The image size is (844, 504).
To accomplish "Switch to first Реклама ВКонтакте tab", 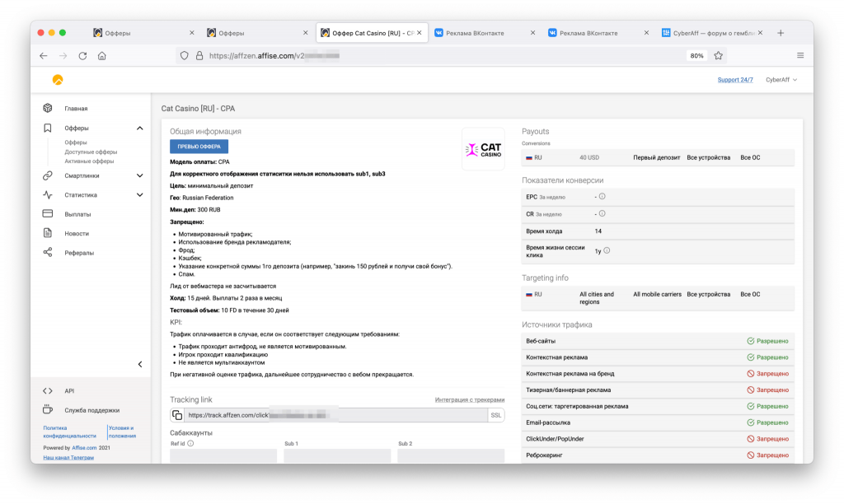I will [x=485, y=33].
